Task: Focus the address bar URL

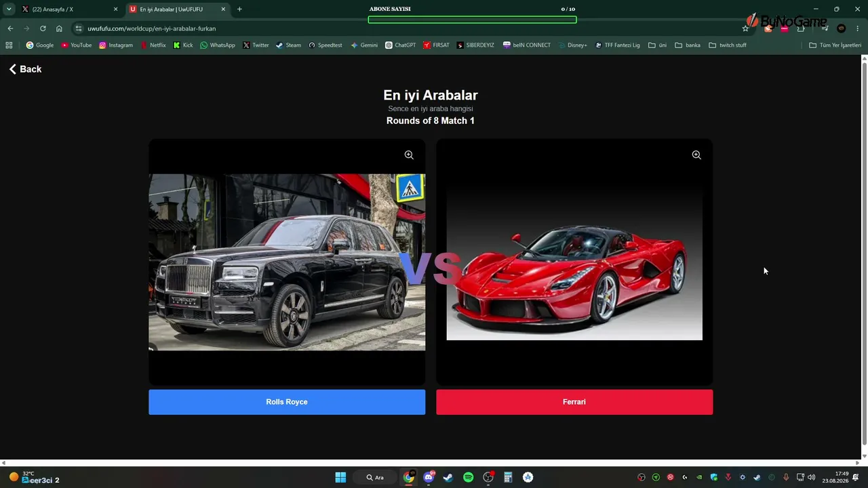Action: pyautogui.click(x=151, y=28)
